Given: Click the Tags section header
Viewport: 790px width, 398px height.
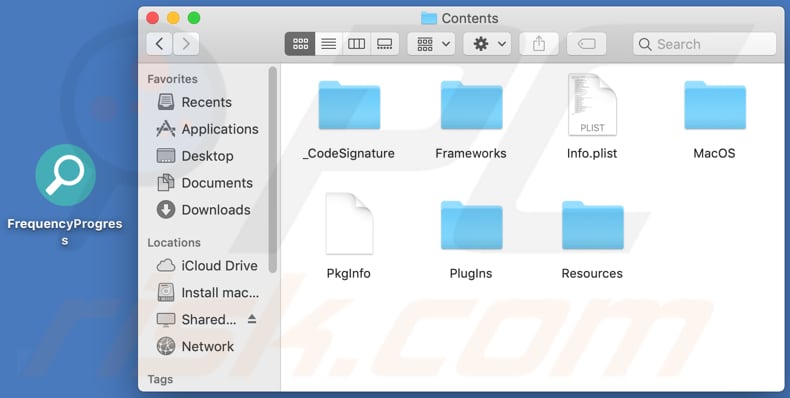Looking at the screenshot, I should 160,379.
